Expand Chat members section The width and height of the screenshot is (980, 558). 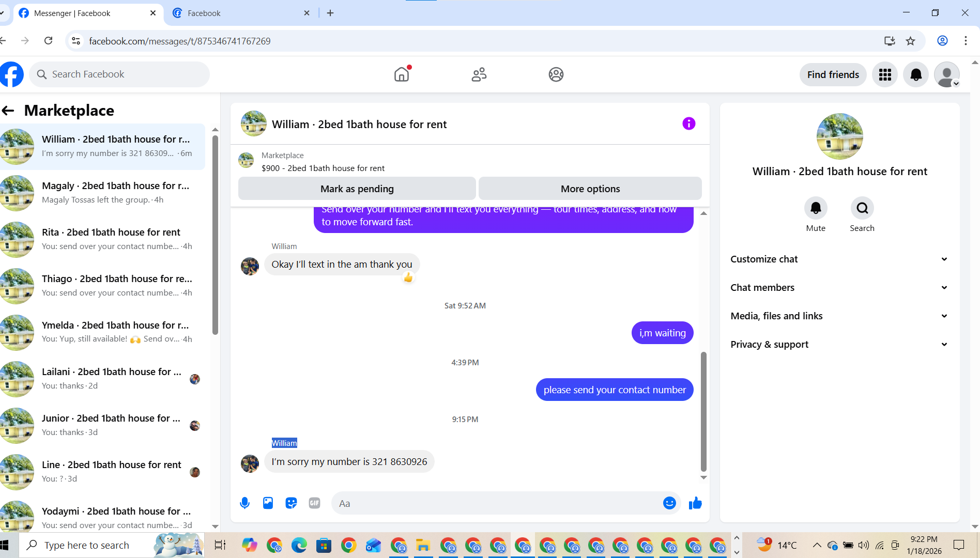click(x=839, y=287)
